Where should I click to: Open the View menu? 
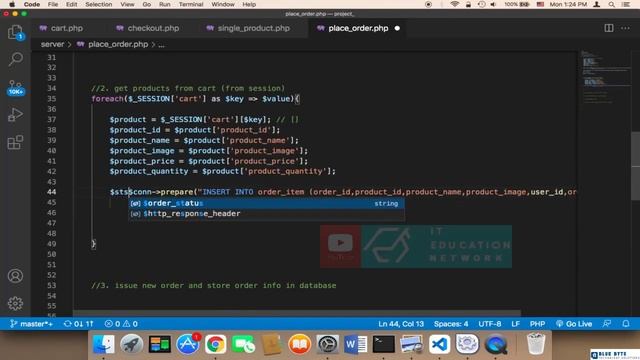(x=127, y=4)
